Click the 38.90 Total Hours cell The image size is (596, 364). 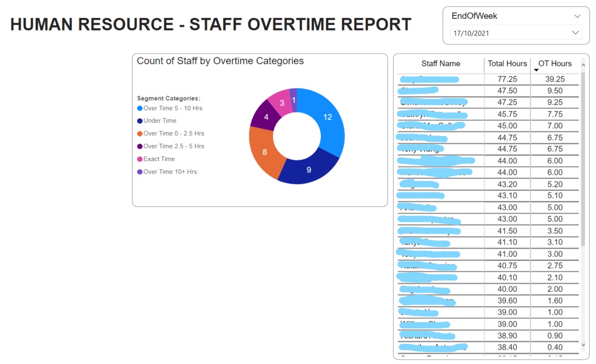click(x=507, y=336)
